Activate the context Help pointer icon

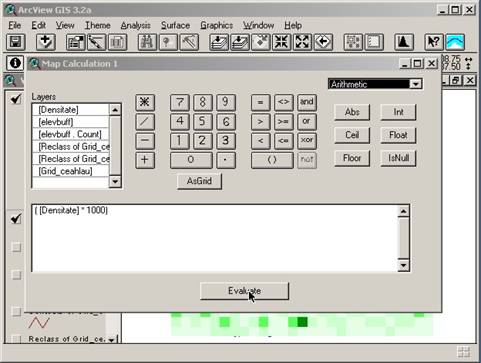point(434,42)
